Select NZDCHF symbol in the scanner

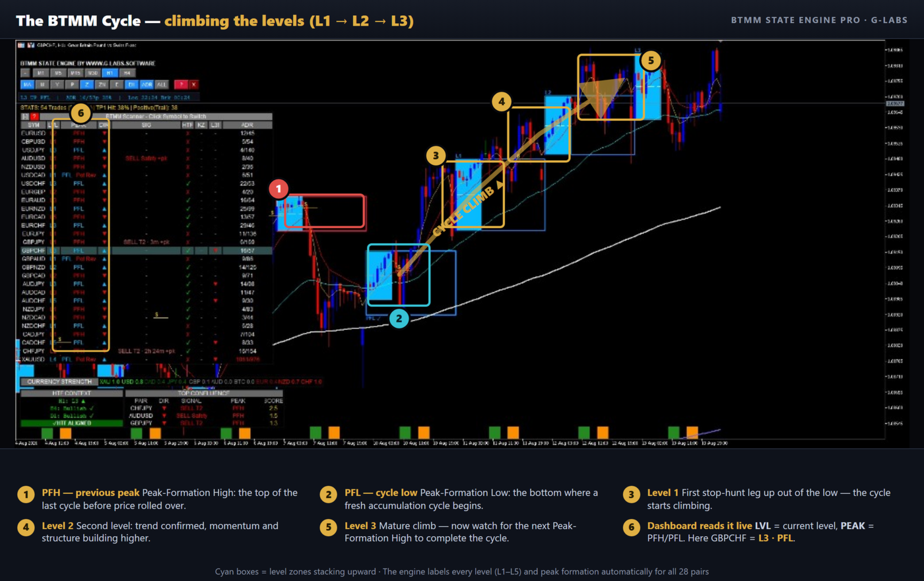click(33, 326)
